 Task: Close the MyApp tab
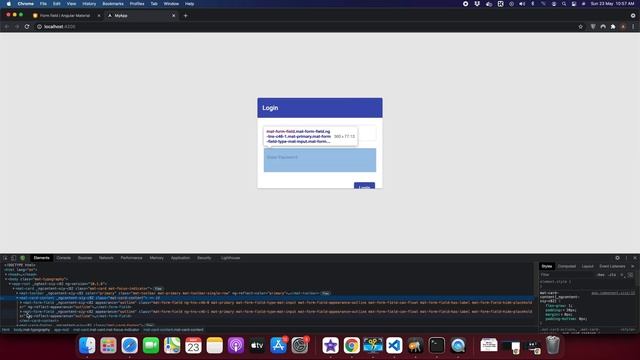click(173, 16)
